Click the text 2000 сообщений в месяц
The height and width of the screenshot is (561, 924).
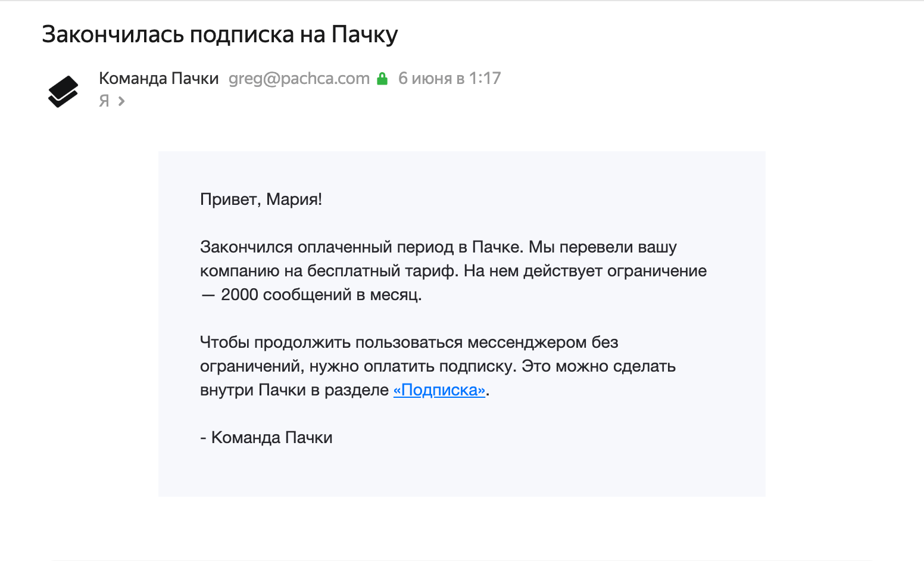coord(321,295)
